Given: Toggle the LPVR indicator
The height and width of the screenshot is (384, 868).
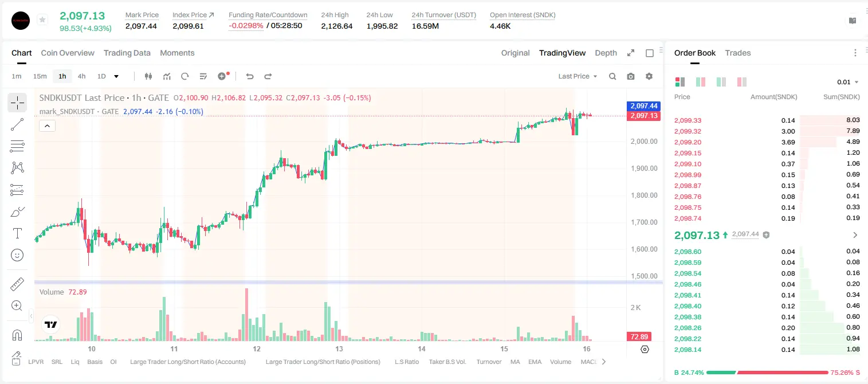Looking at the screenshot, I should (x=36, y=362).
